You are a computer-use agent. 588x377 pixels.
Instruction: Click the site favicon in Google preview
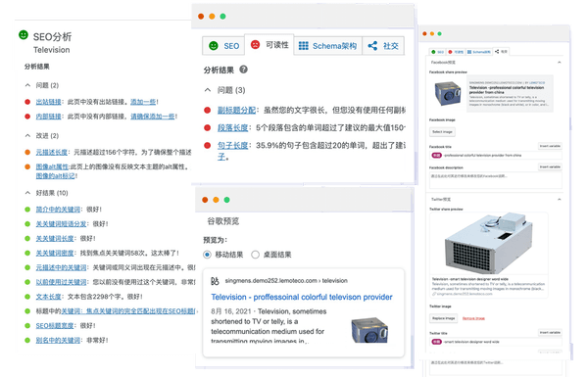click(x=215, y=281)
